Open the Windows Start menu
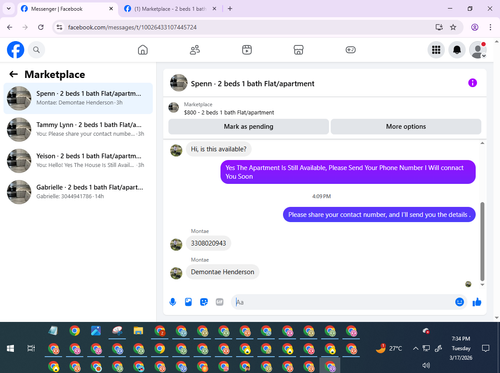This screenshot has width=500, height=373. (x=10, y=349)
